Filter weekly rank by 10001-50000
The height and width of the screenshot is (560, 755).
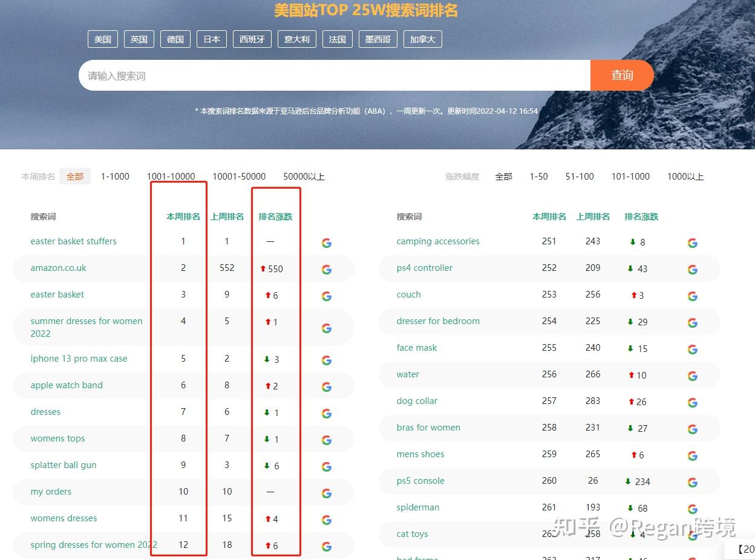239,177
